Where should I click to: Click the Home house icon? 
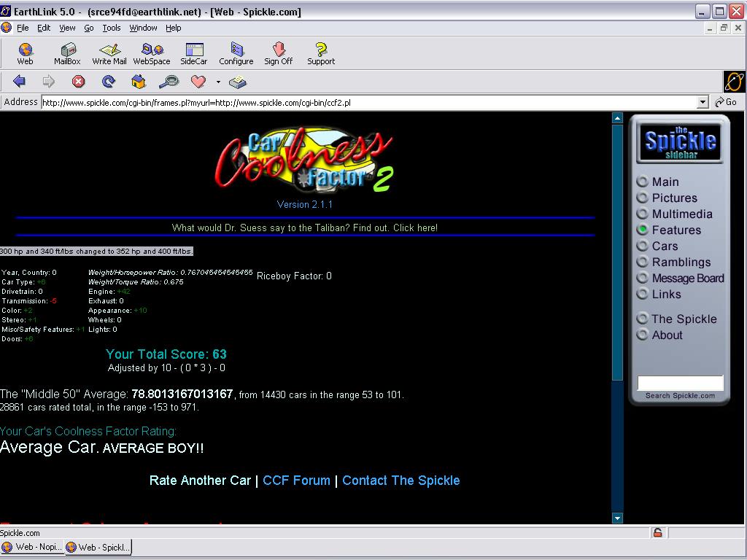pos(139,82)
